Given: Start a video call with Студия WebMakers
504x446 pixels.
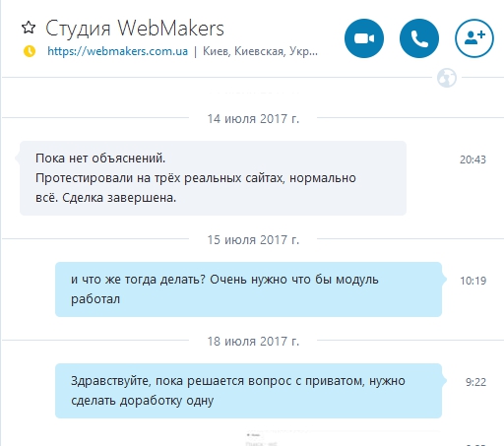Looking at the screenshot, I should 364,38.
